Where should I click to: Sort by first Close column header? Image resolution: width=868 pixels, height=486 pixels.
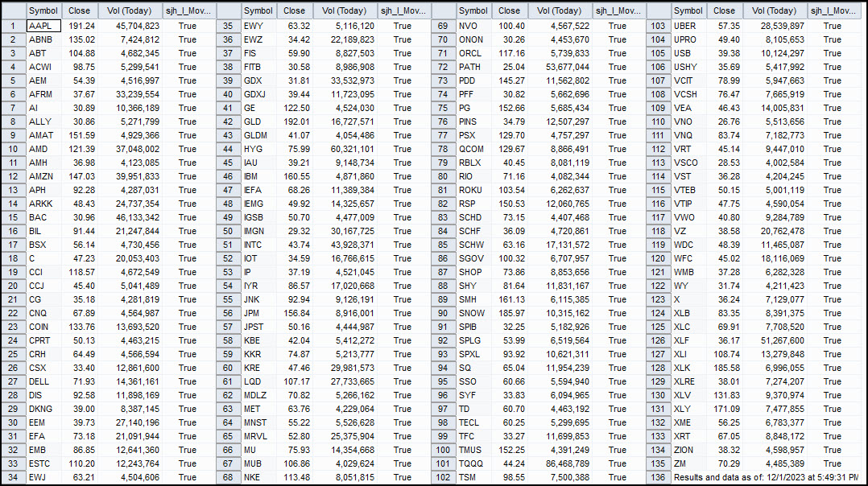click(79, 10)
